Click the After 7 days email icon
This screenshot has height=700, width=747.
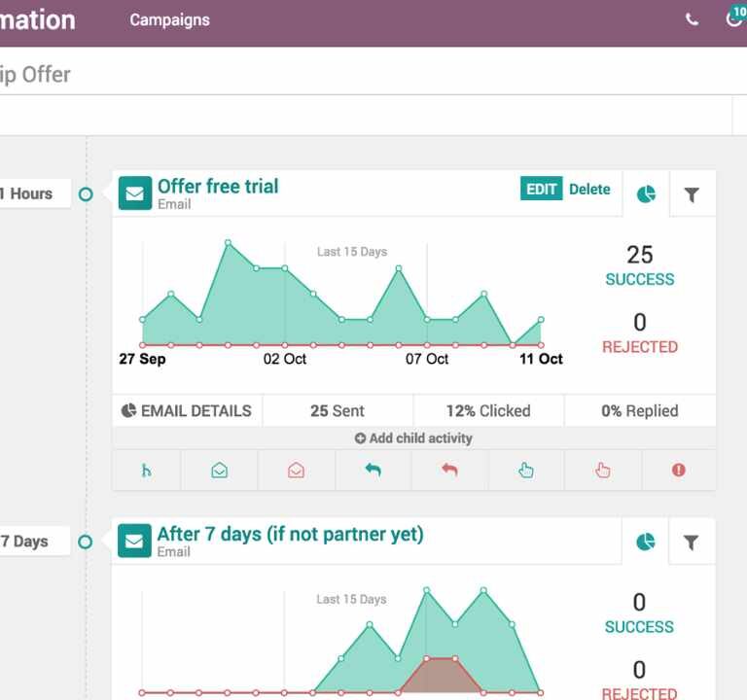(134, 541)
